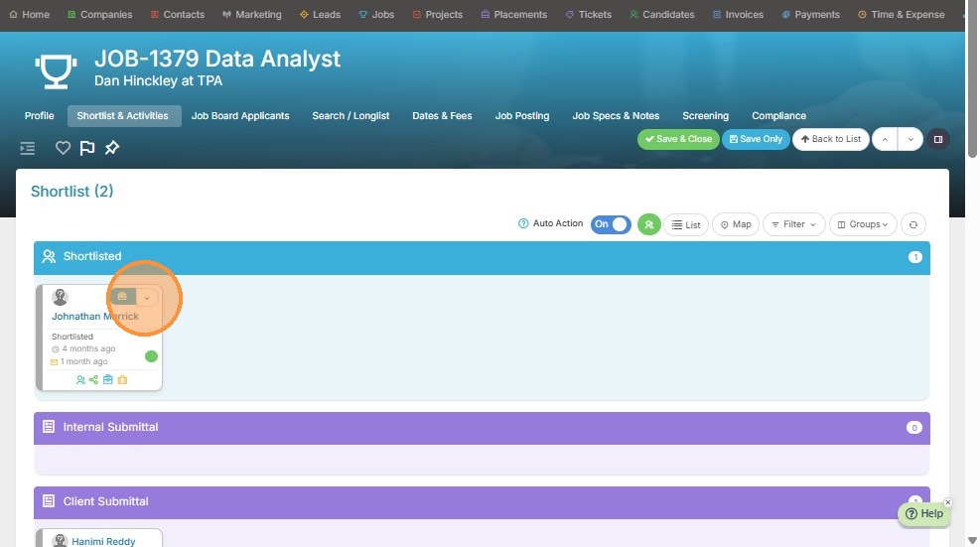The image size is (980, 547).
Task: Refresh the shortlist with the circular arrows icon
Action: pos(912,224)
